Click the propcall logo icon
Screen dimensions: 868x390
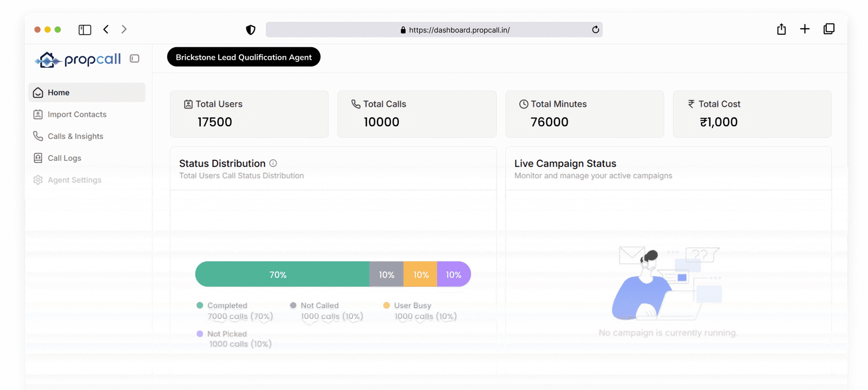[48, 60]
